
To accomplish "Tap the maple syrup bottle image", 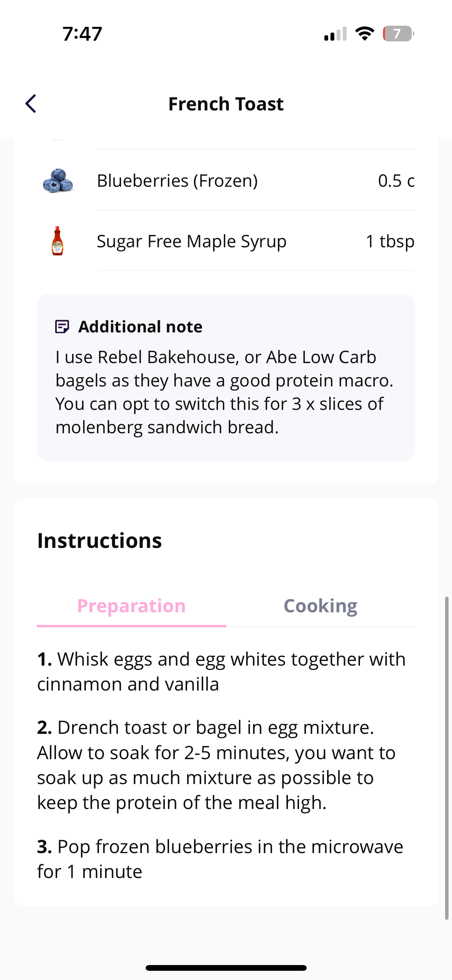I will coord(58,241).
